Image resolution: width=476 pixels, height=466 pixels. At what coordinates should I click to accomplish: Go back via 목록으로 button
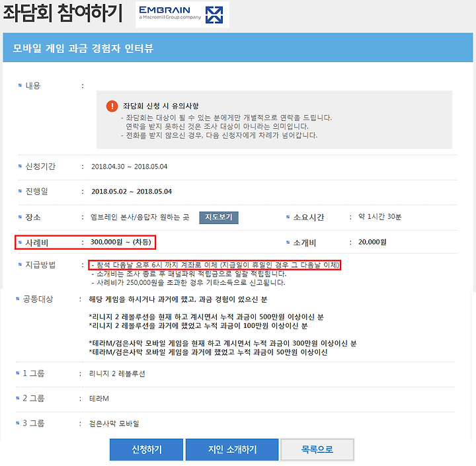click(x=317, y=449)
